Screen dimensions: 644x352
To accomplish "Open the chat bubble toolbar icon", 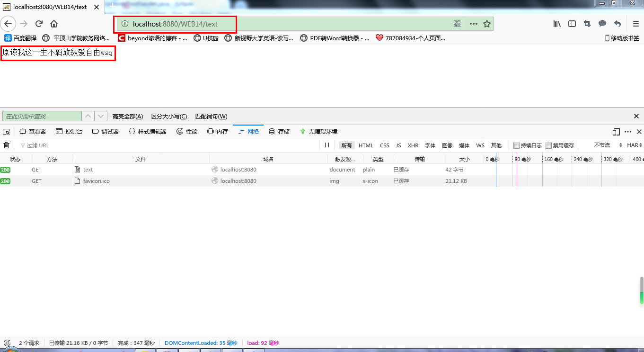I will pyautogui.click(x=602, y=24).
